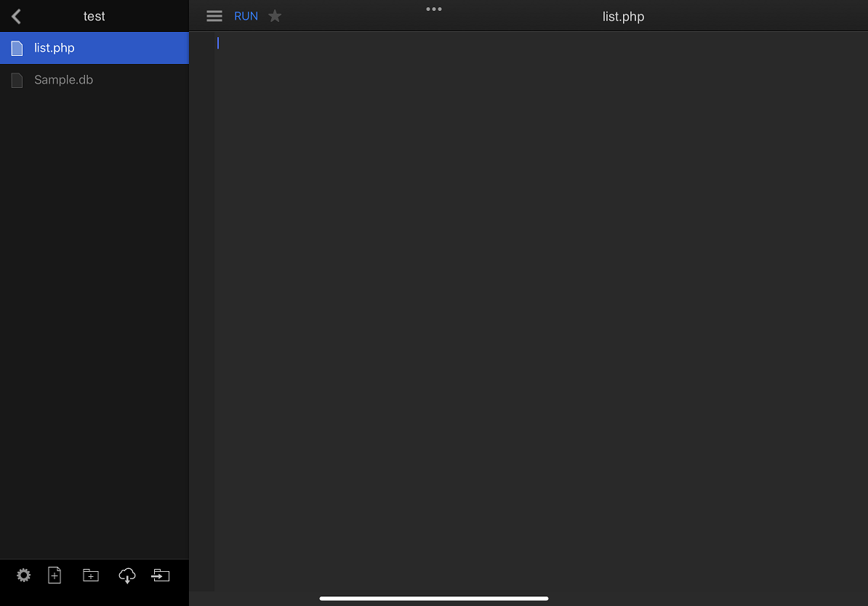Click the Sample.db file icon
The image size is (868, 606).
[17, 80]
